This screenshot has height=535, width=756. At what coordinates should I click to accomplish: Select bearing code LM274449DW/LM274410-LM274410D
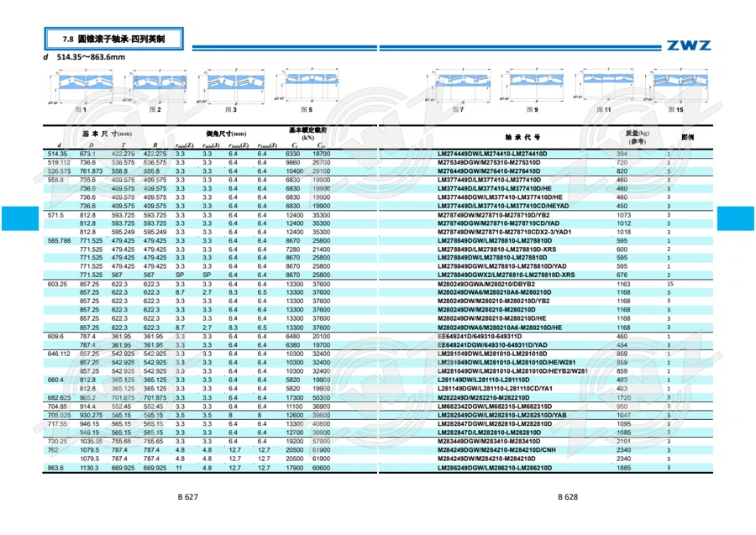(492, 154)
